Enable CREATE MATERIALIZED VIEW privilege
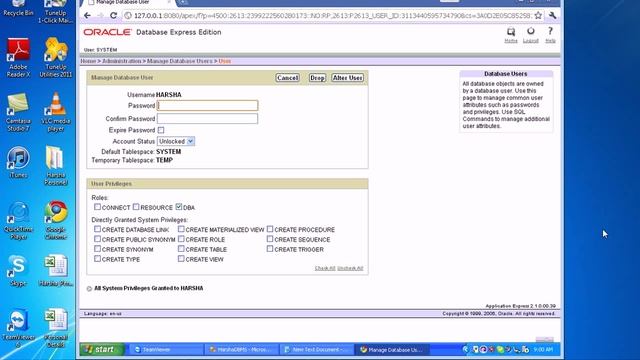This screenshot has height=360, width=640. coord(181,229)
